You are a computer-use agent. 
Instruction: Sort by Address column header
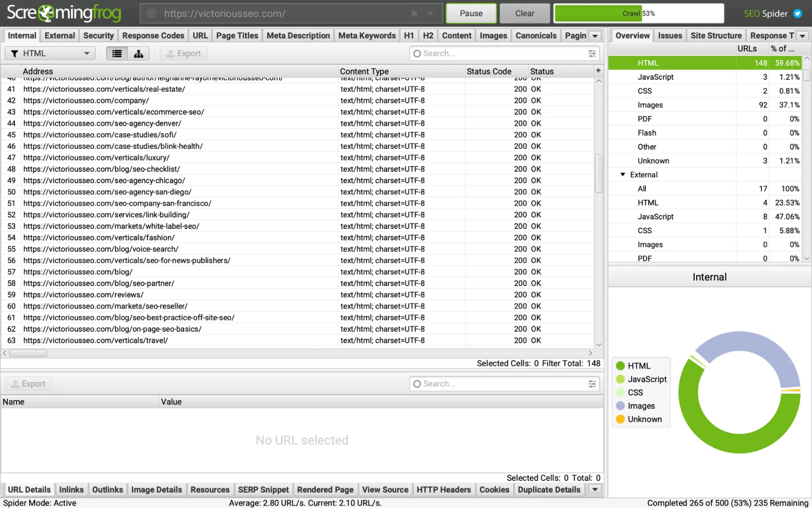coord(180,71)
